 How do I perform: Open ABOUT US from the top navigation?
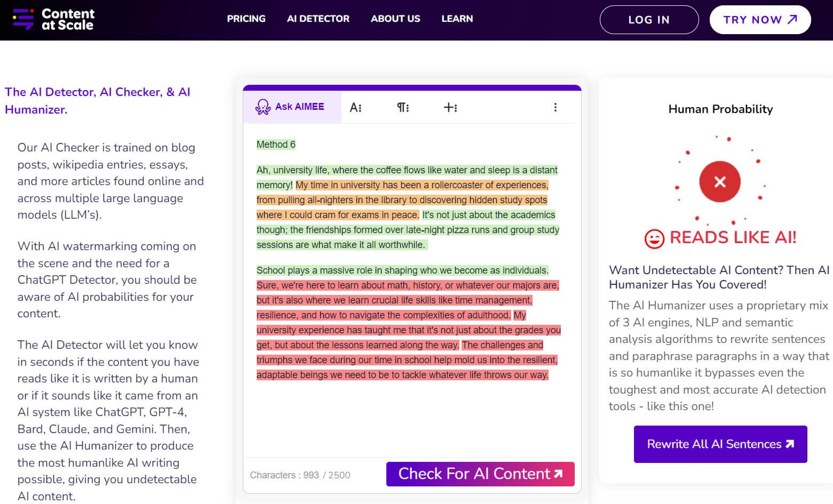point(395,19)
